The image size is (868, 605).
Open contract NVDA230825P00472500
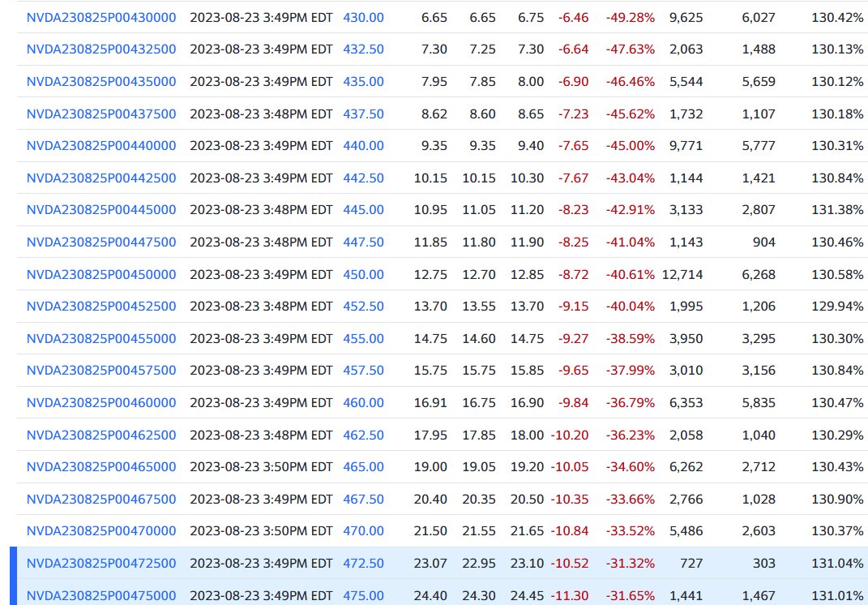[x=101, y=563]
